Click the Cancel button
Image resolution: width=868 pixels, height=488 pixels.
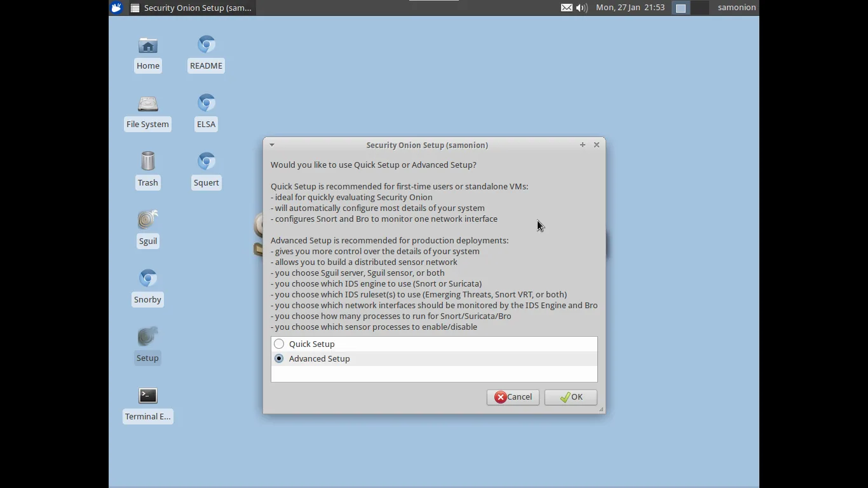click(513, 397)
